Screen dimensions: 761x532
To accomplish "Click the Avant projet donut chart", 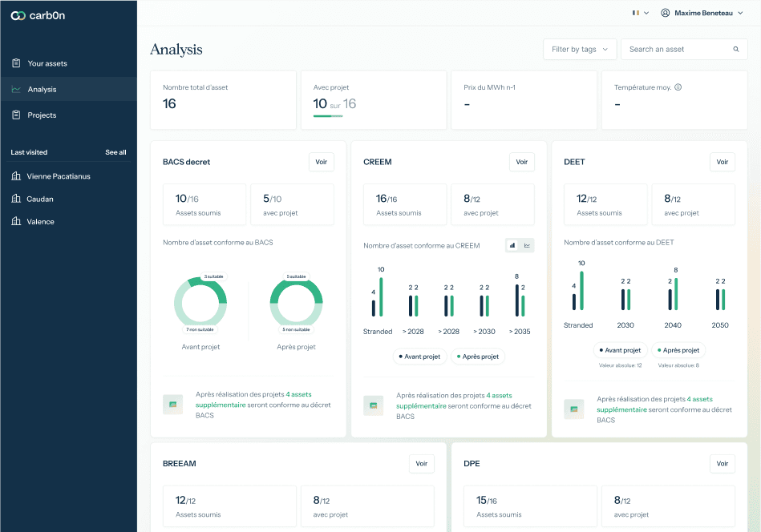I will 200,303.
